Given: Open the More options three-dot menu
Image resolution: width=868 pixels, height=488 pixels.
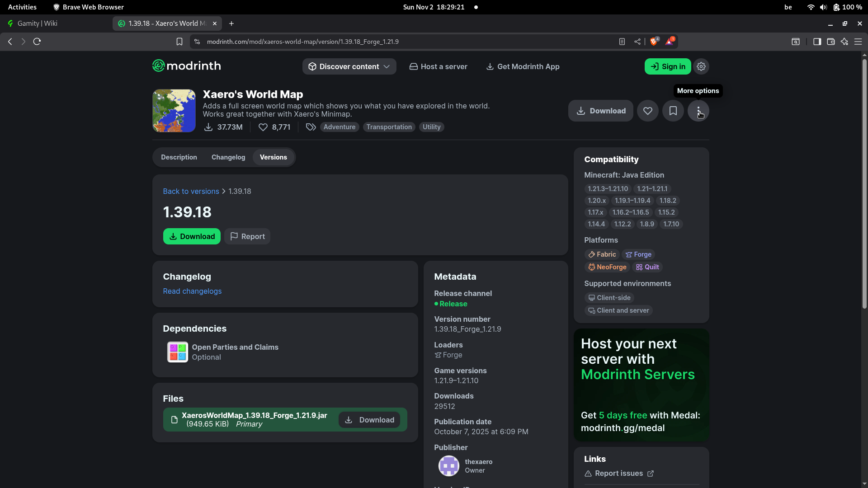Looking at the screenshot, I should click(x=698, y=111).
